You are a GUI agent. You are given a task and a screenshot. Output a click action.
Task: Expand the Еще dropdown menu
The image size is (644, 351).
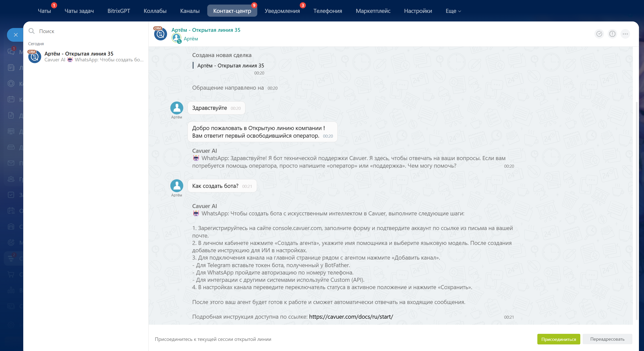tap(453, 11)
